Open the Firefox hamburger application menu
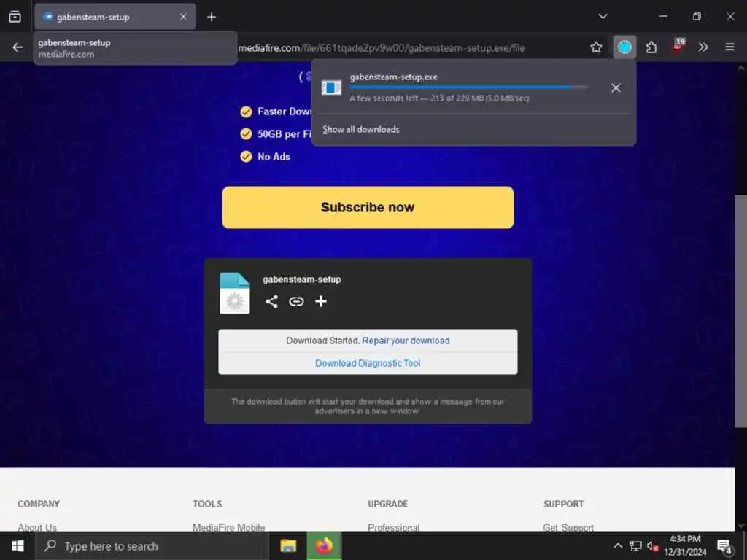This screenshot has height=560, width=747. click(729, 47)
